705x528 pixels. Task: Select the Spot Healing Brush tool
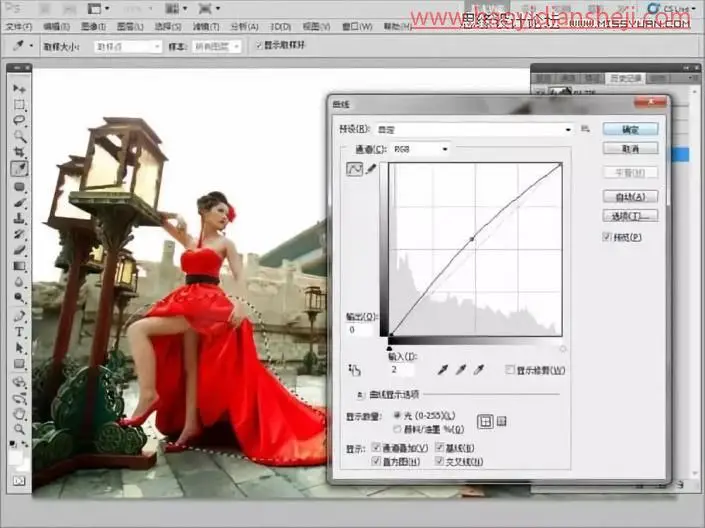pos(19,186)
